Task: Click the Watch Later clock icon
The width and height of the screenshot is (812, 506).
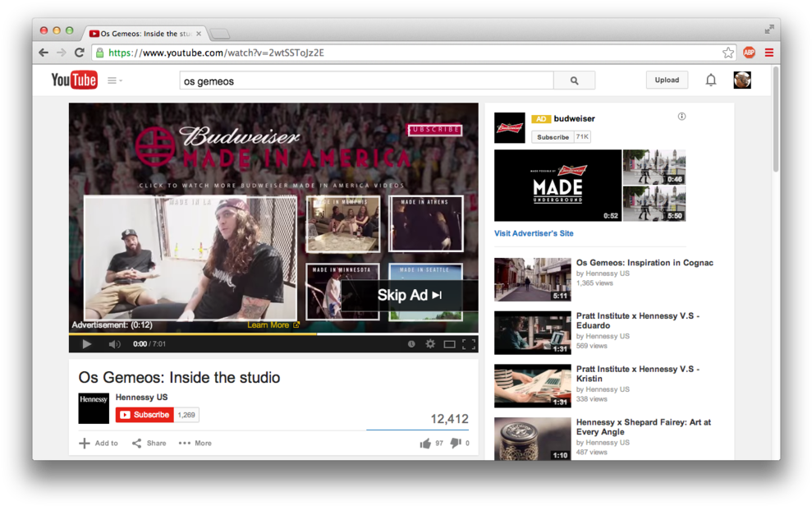Action: click(x=411, y=344)
